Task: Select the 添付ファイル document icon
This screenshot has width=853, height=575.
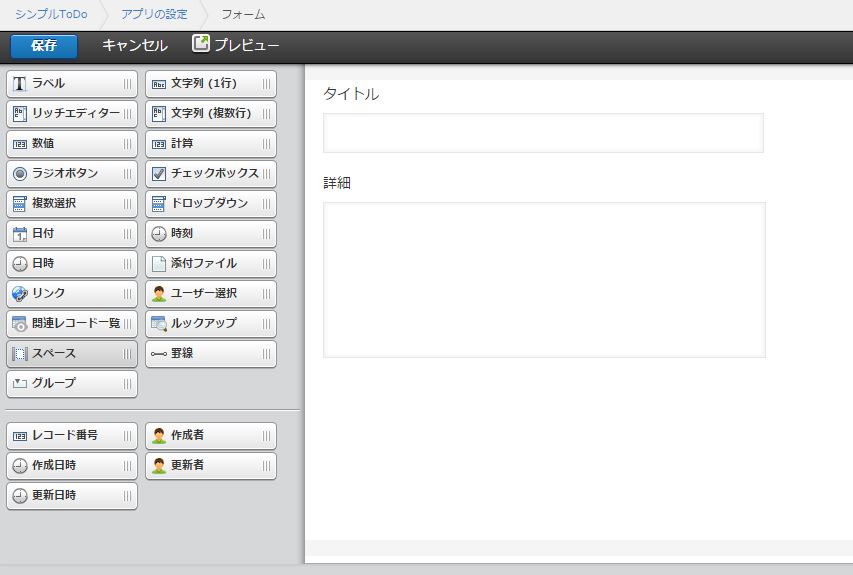Action: pos(159,264)
